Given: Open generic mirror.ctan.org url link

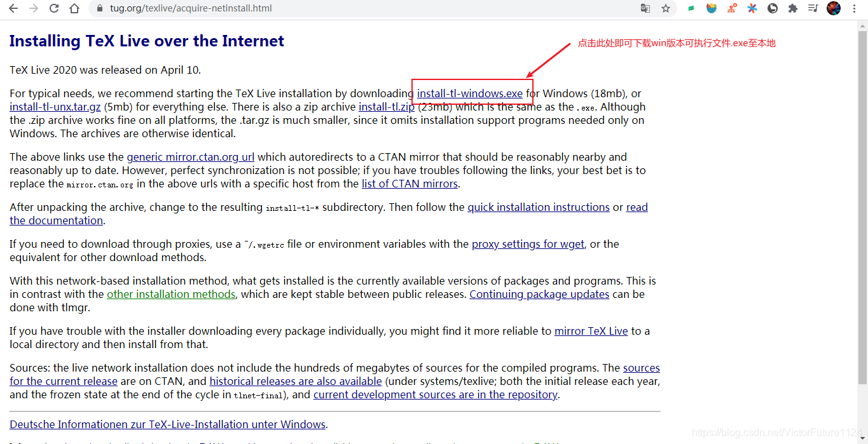Looking at the screenshot, I should tap(191, 157).
